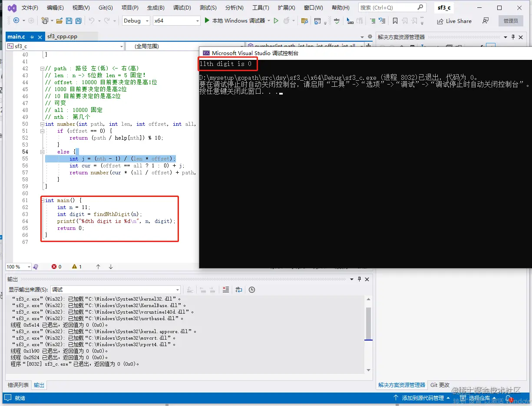
Task: Open the Git(G) menu
Action: pyautogui.click(x=106, y=8)
